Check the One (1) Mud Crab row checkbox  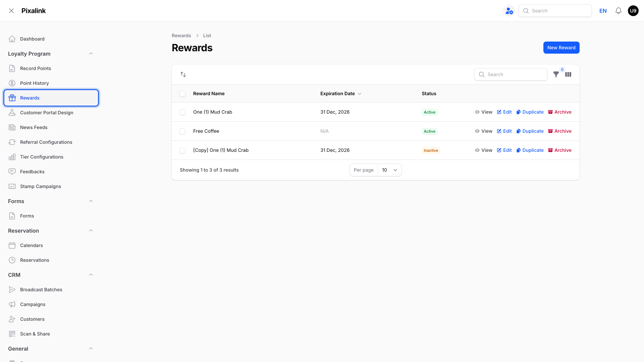click(182, 112)
